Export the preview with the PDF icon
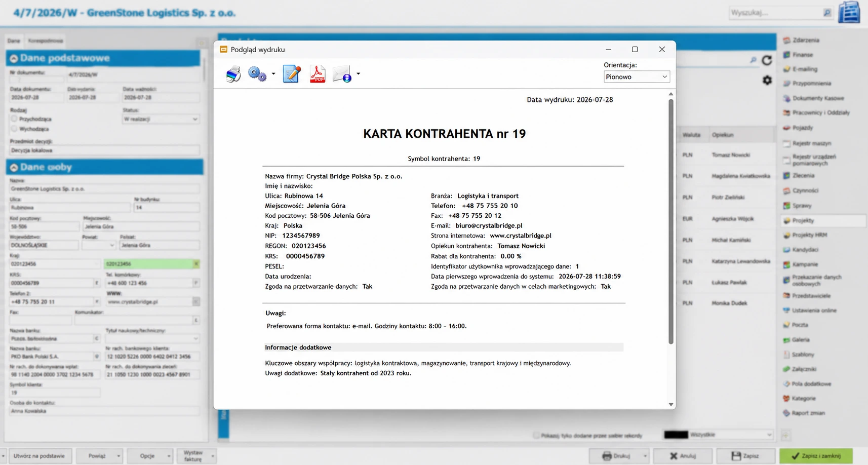Image resolution: width=868 pixels, height=465 pixels. (x=318, y=74)
